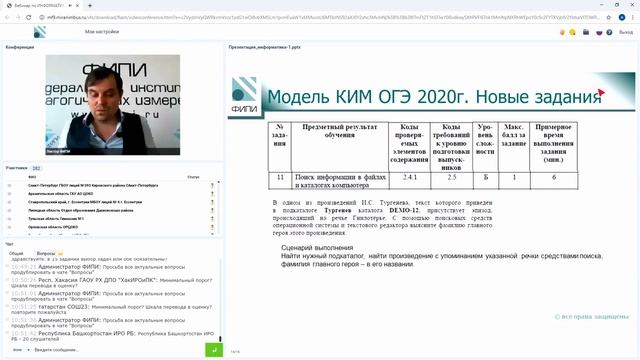Click the Статус column header
This screenshot has height=360, width=640.
pos(193,177)
